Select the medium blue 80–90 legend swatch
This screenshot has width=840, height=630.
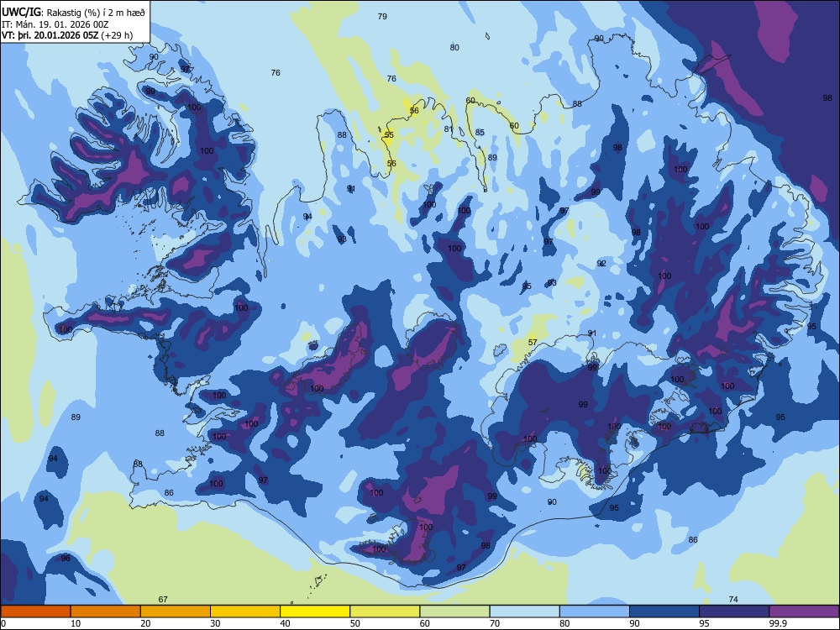595,612
